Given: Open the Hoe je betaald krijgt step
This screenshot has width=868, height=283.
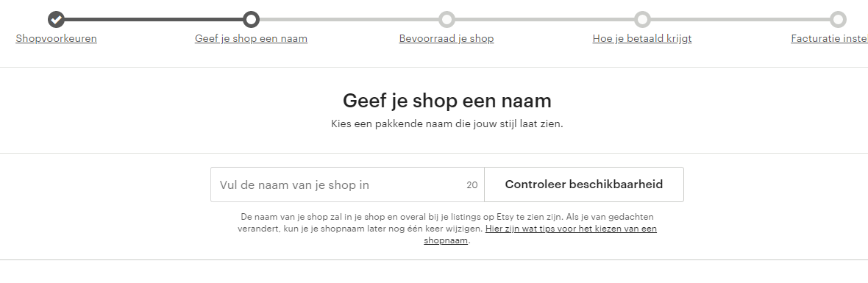Looking at the screenshot, I should pos(642,39).
